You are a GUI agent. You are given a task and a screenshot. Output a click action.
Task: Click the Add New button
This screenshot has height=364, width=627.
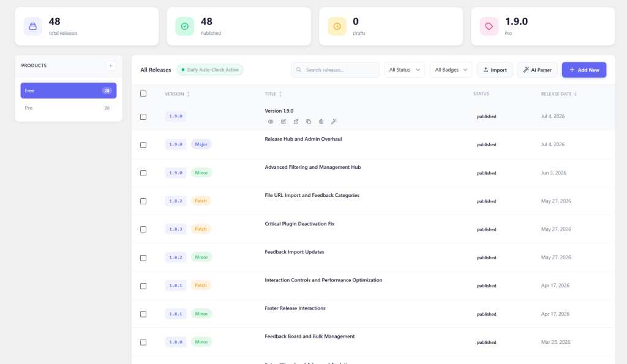pyautogui.click(x=584, y=70)
